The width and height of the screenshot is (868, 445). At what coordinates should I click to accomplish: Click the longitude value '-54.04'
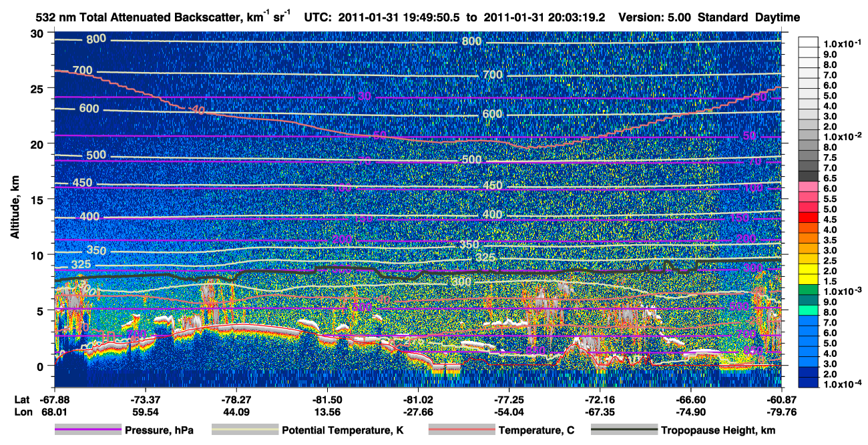[509, 412]
